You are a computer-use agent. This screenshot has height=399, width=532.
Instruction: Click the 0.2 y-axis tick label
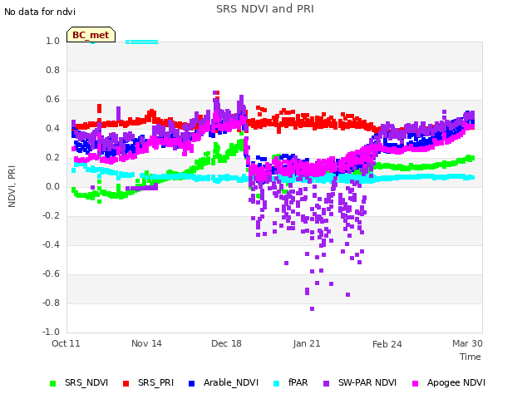[52, 157]
